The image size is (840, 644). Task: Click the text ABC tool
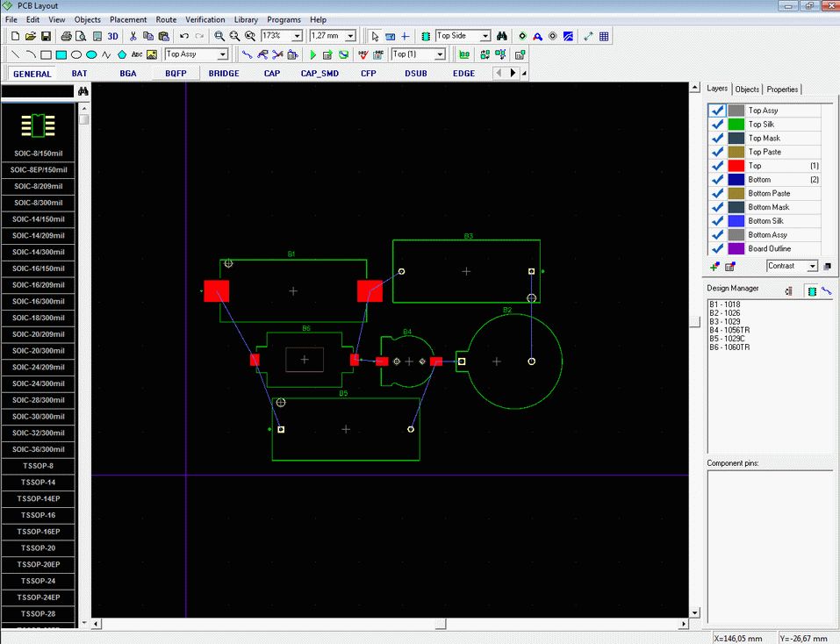(137, 54)
